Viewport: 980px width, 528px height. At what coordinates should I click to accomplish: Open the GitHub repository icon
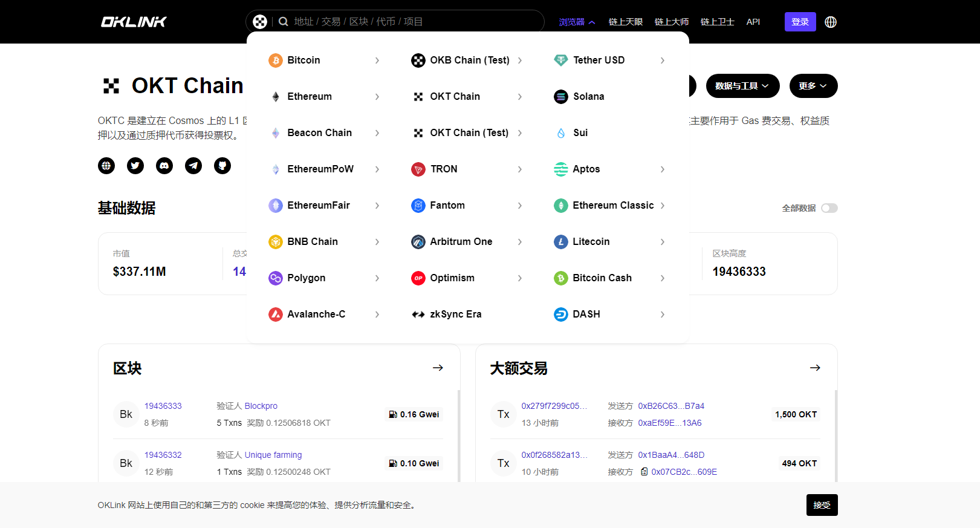[222, 166]
